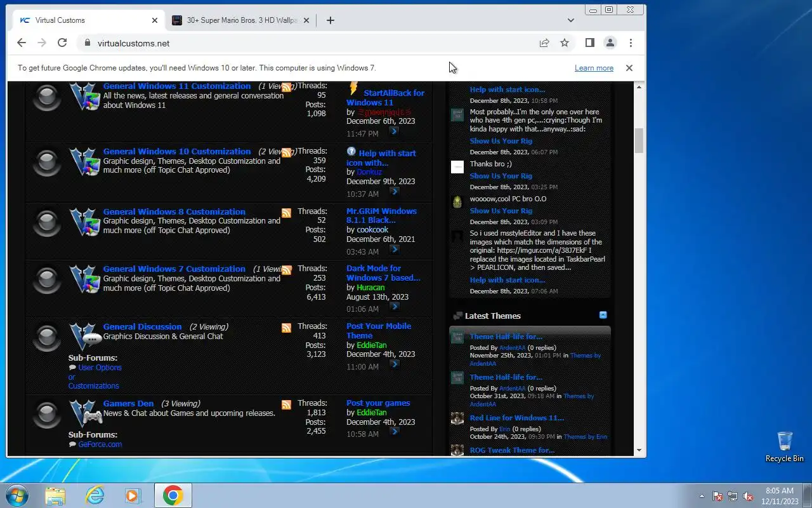812x508 pixels.
Task: View user Huracan's profile
Action: (x=370, y=288)
